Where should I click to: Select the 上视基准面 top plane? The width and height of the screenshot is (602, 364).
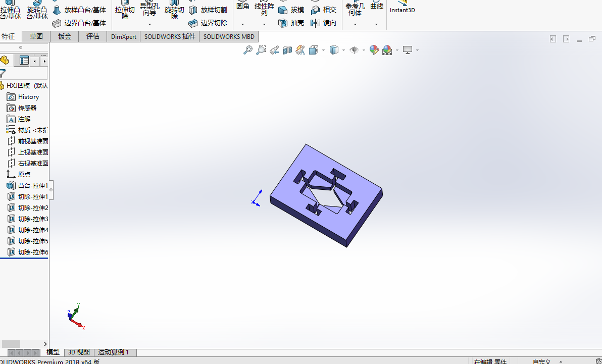point(28,152)
